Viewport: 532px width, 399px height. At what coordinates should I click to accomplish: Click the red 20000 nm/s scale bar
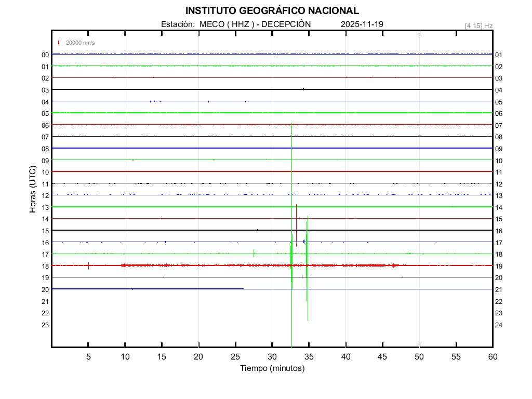click(59, 43)
